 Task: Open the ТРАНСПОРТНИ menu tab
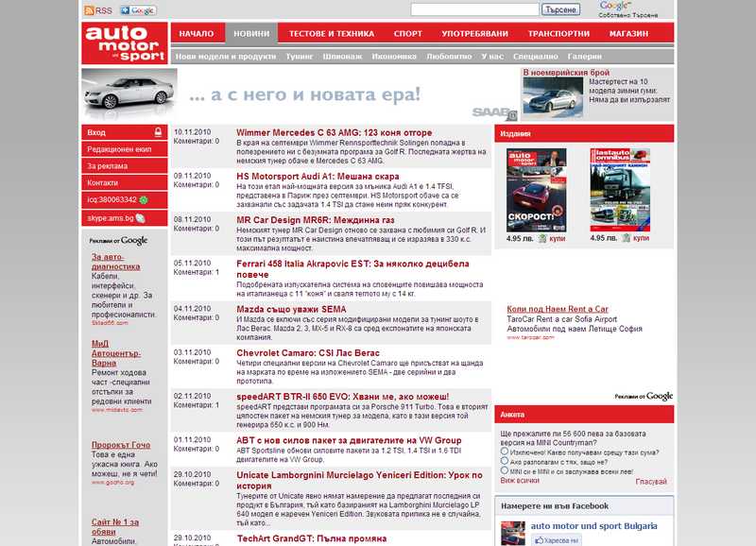(x=558, y=34)
